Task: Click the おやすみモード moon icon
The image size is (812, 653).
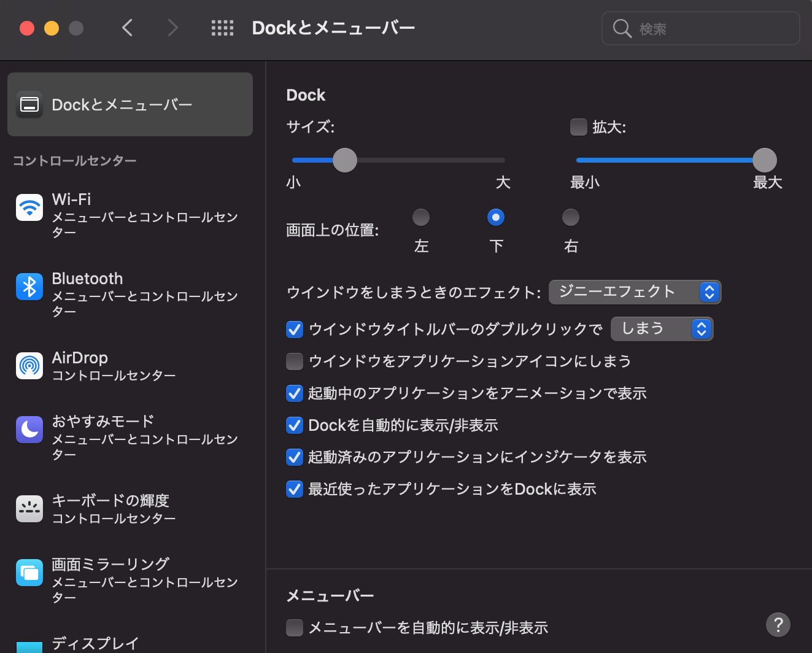Action: point(29,430)
